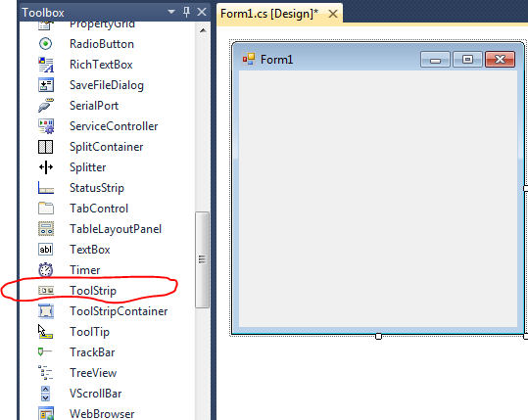
Task: Click the Toolbox scroll up arrow
Action: click(x=203, y=30)
